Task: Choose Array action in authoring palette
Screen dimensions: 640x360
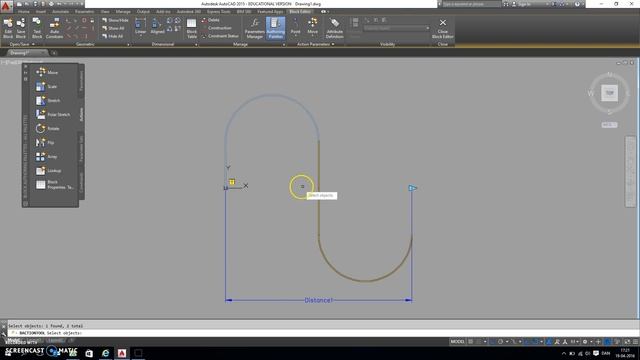Action: [46, 156]
